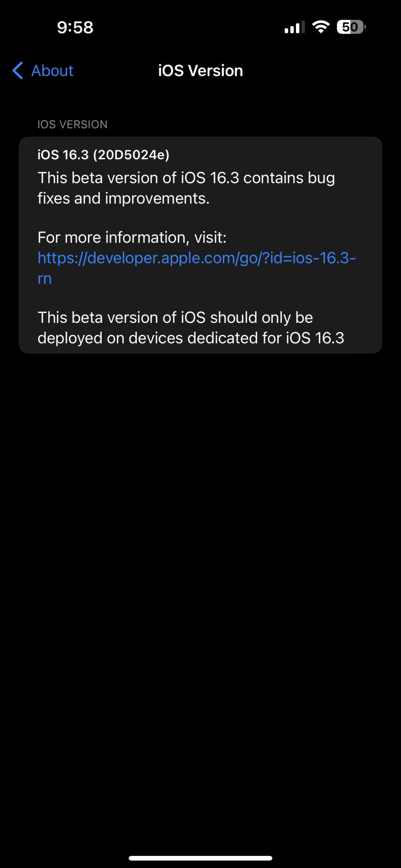Tap the cellular signal strength icon
This screenshot has height=868, width=401.
pyautogui.click(x=295, y=28)
